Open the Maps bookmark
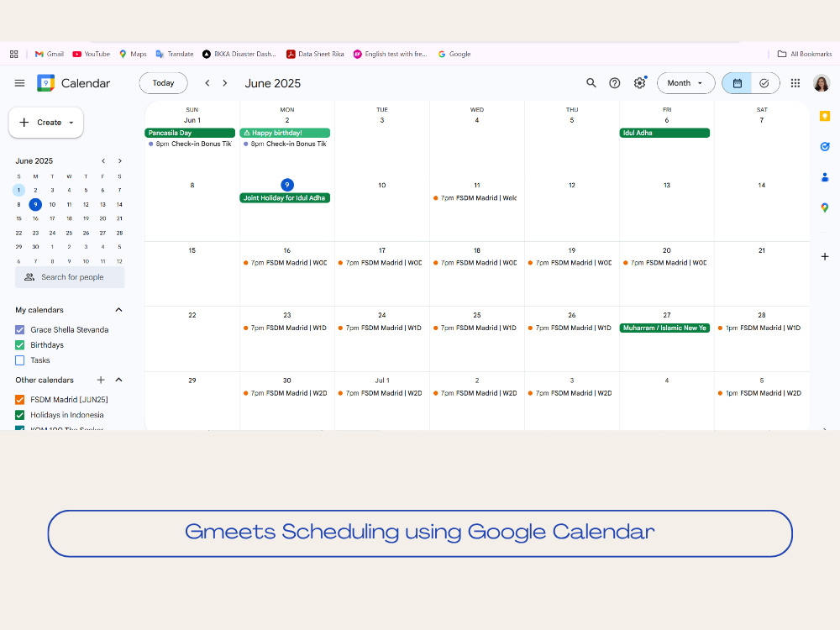Viewport: 840px width, 630px height. tap(133, 54)
